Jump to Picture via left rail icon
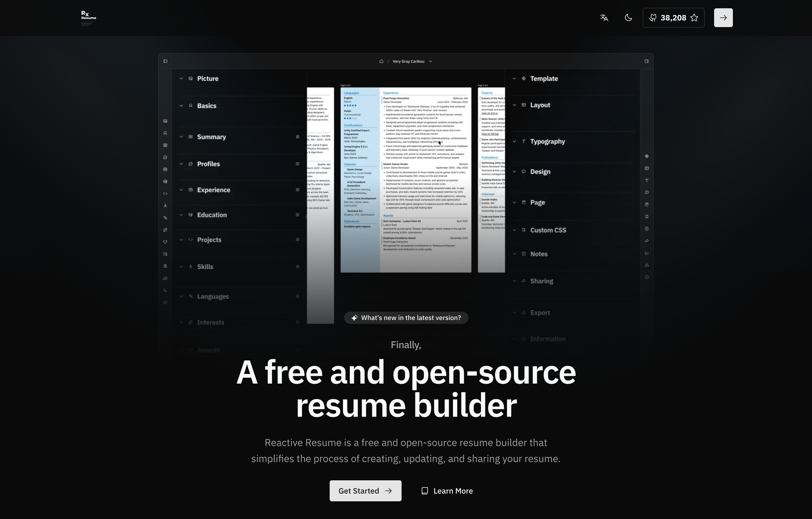This screenshot has width=812, height=519. pyautogui.click(x=165, y=121)
